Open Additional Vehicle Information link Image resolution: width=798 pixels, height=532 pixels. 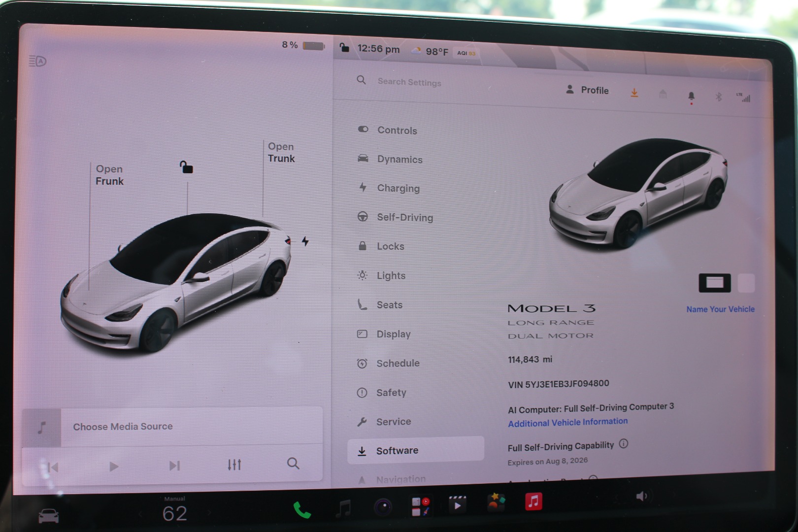(x=568, y=422)
